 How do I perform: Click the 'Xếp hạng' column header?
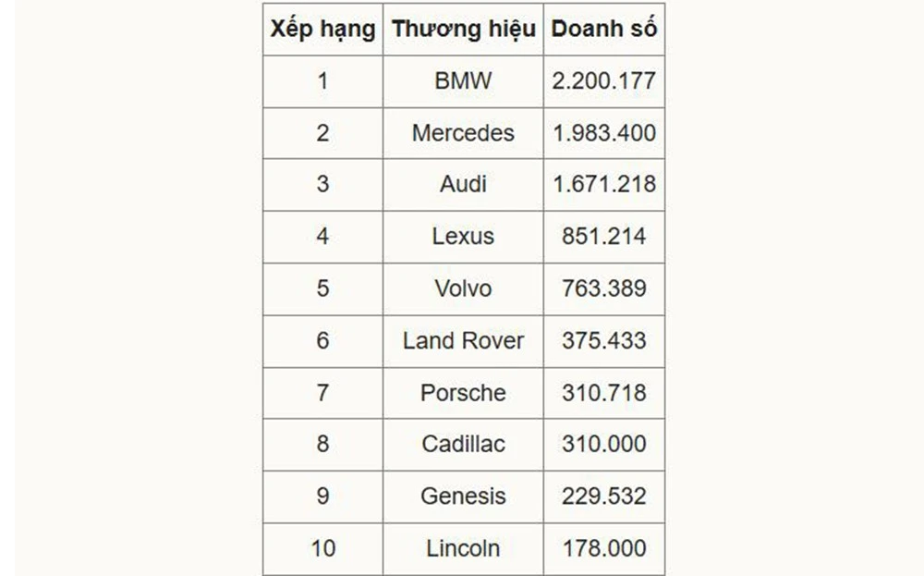322,29
